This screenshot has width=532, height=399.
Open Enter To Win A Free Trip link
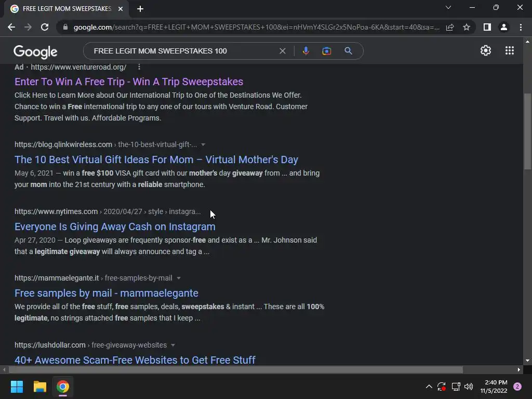129,82
